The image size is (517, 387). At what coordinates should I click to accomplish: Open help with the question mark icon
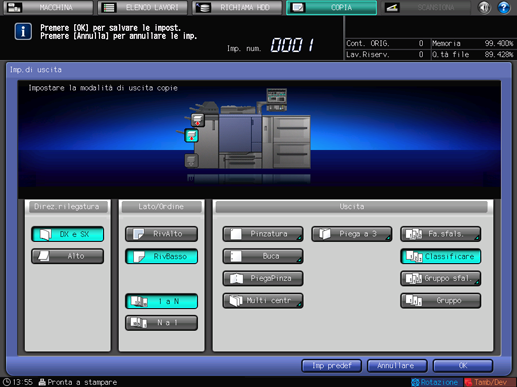504,7
